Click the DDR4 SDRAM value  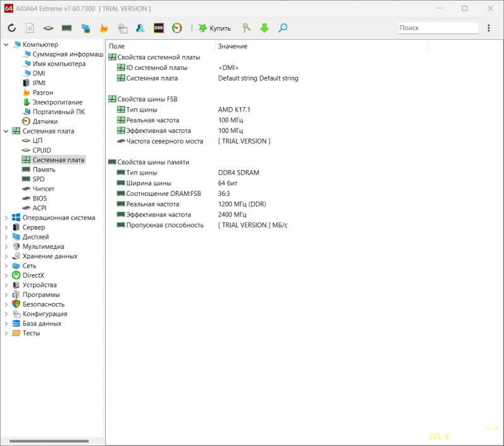tap(239, 173)
